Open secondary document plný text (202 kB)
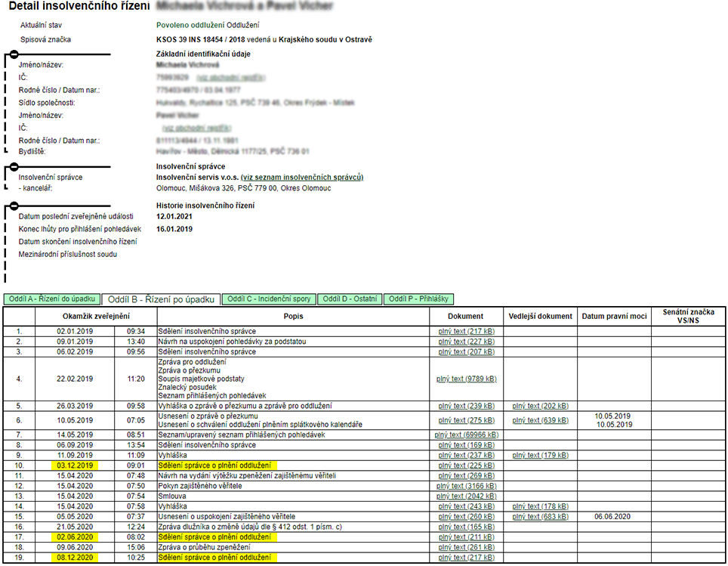This screenshot has height=566, width=728. [x=541, y=406]
